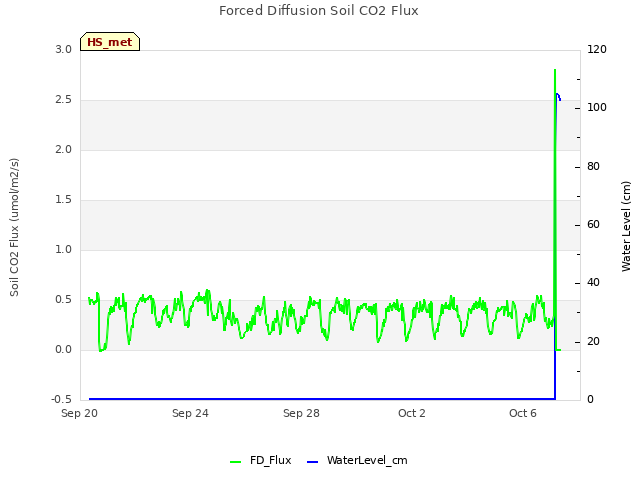The height and width of the screenshot is (480, 640).
Task: Select the WaterLevel_cm legend entry
Action: (x=357, y=460)
